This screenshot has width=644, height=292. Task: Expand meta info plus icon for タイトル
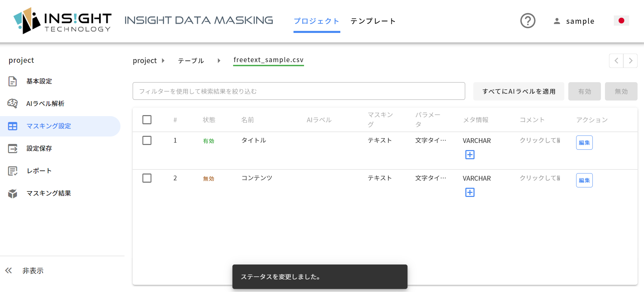[x=470, y=155]
